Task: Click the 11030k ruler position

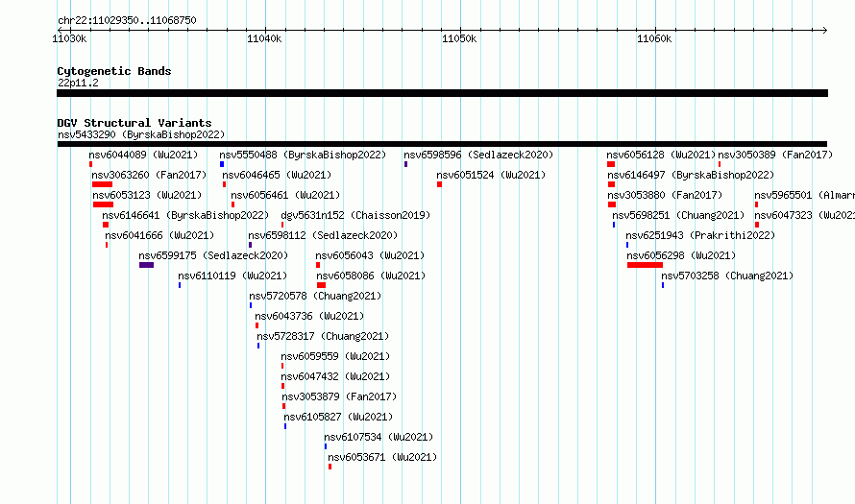Action: point(69,38)
